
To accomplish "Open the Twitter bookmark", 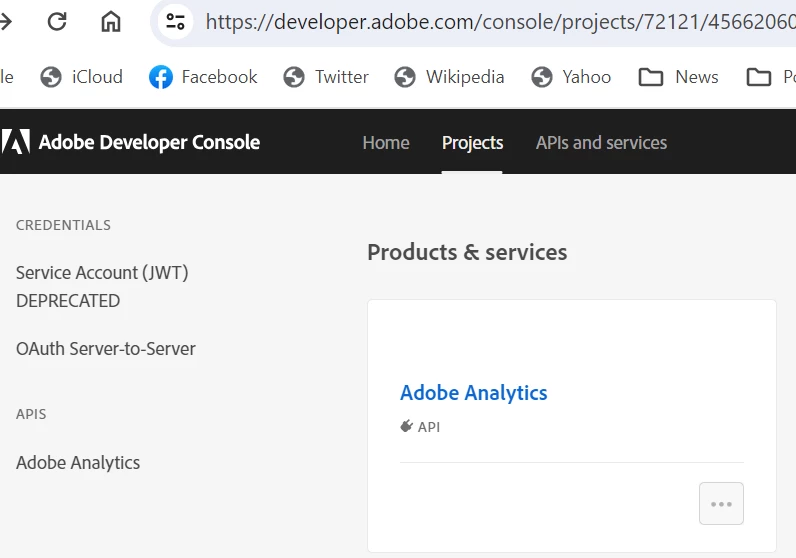I will pyautogui.click(x=326, y=77).
